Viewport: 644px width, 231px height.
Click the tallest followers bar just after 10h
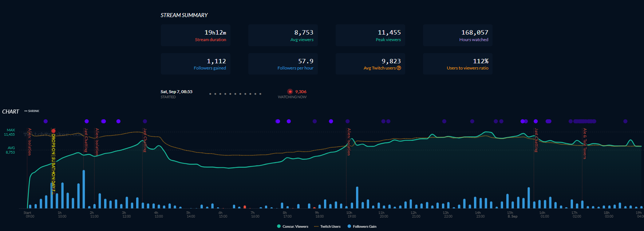[357, 197]
